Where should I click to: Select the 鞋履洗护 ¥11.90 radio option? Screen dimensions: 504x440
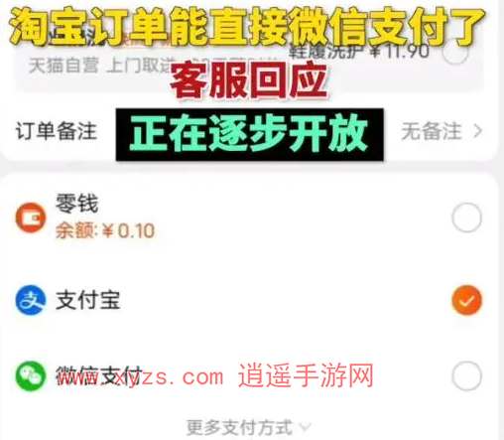click(455, 53)
